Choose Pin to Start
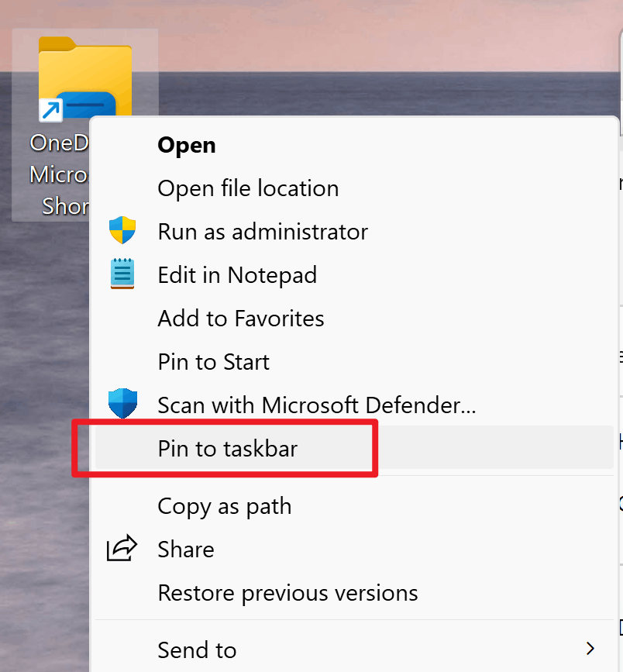Viewport: 623px width, 672px height. 354,361
